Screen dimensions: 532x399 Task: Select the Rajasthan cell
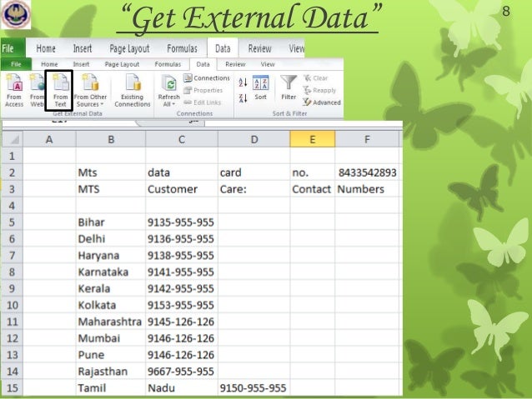coord(111,372)
